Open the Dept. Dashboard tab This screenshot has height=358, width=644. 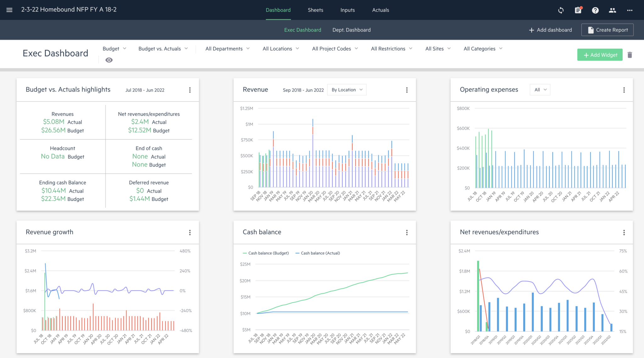tap(351, 30)
